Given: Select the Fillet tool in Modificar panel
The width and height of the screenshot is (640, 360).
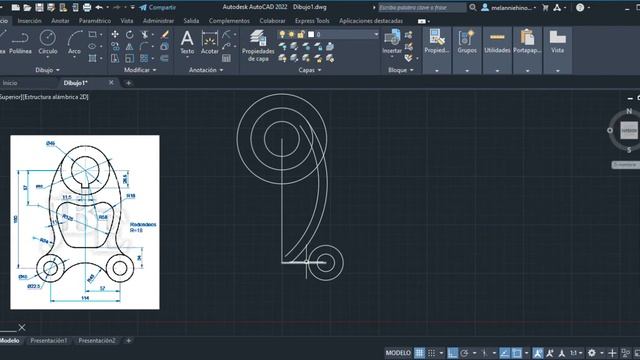Looking at the screenshot, I should [144, 46].
